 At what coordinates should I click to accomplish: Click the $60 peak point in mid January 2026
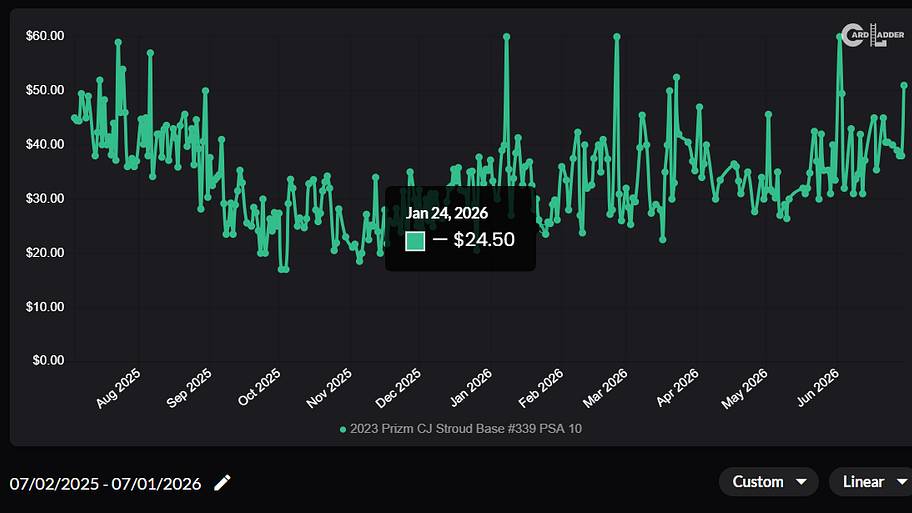pyautogui.click(x=507, y=37)
